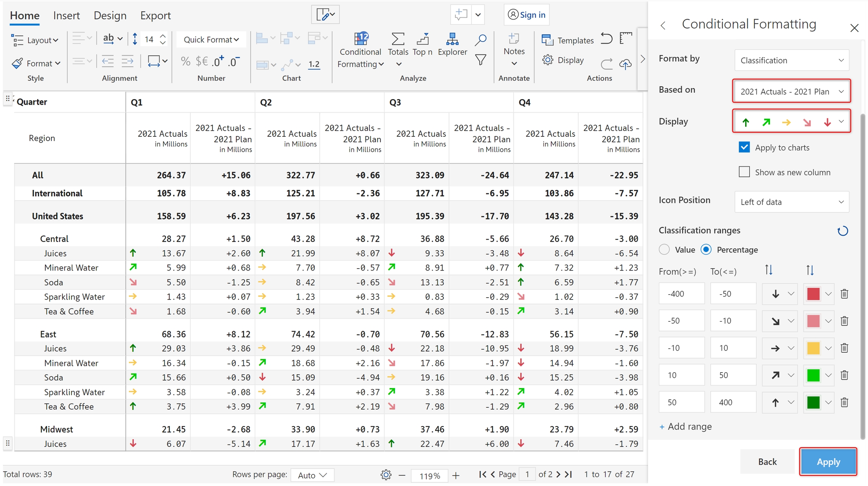Open the pagination settings gear
868x486 pixels.
click(x=386, y=475)
